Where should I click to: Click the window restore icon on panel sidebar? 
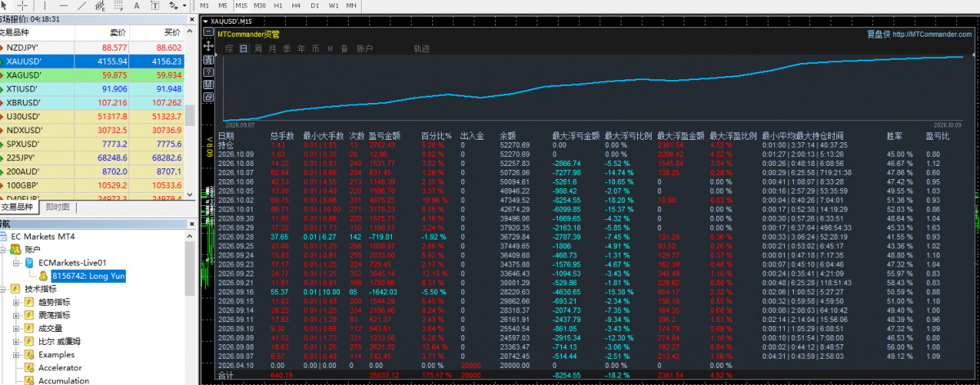pos(208,97)
